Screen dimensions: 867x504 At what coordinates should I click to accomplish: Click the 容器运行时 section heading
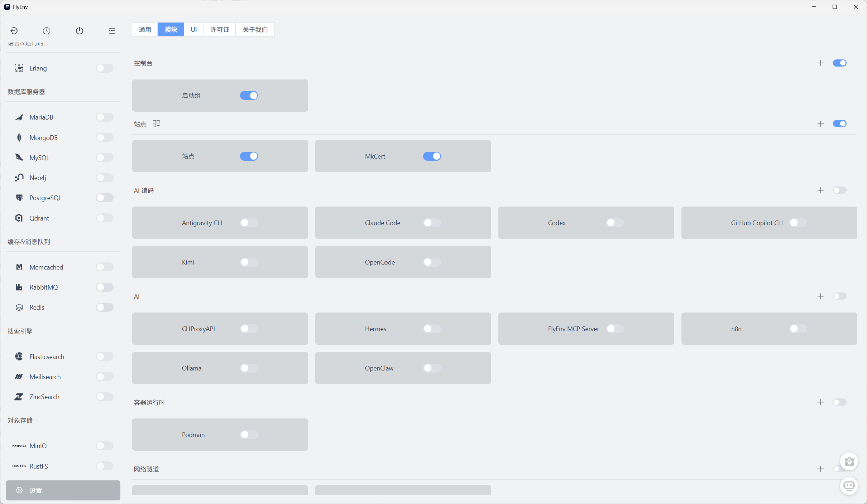[149, 403]
